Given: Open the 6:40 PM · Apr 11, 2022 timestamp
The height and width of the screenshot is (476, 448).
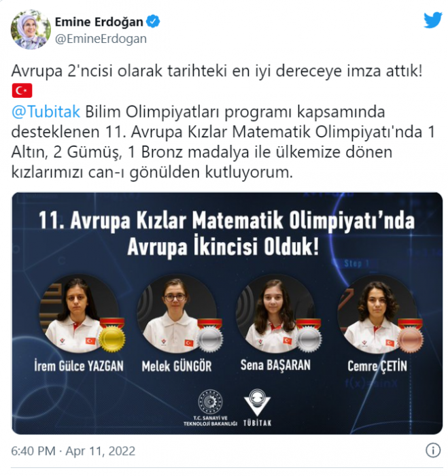Looking at the screenshot, I should click(73, 451).
